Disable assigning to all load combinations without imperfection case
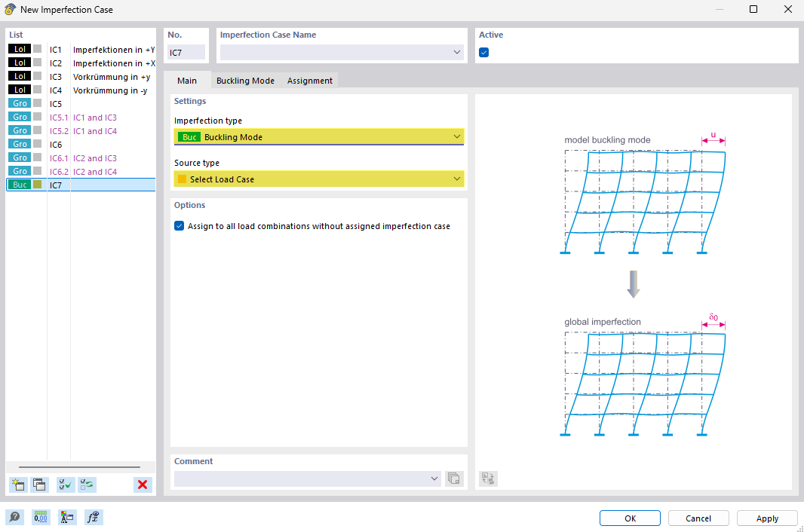This screenshot has height=532, width=804. [179, 225]
